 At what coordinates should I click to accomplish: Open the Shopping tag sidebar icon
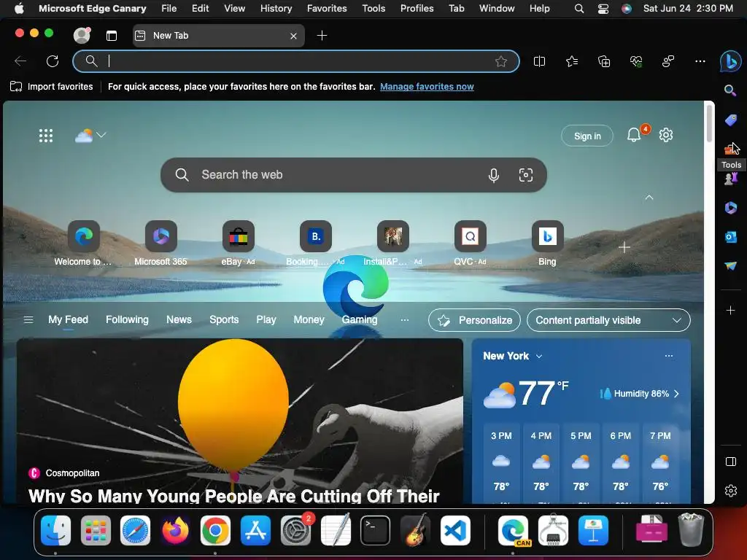(x=730, y=120)
